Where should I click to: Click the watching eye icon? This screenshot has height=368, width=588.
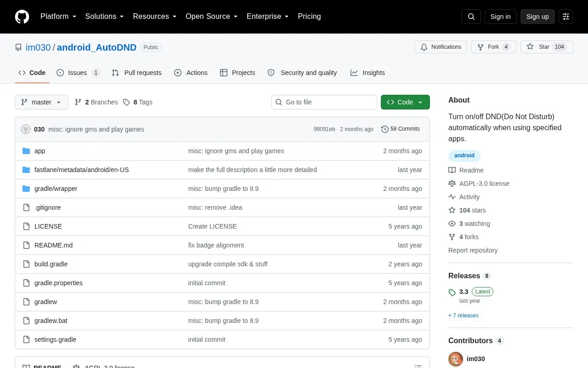452,224
